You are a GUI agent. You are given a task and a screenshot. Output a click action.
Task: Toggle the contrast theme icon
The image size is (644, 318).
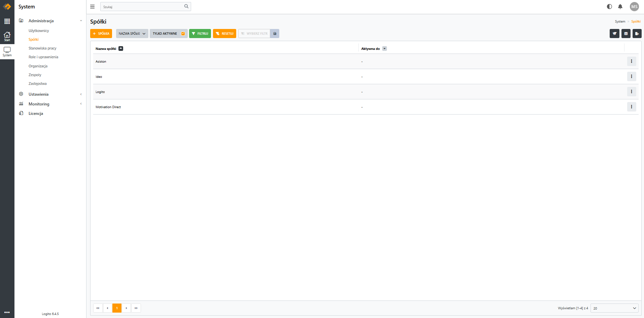(609, 6)
